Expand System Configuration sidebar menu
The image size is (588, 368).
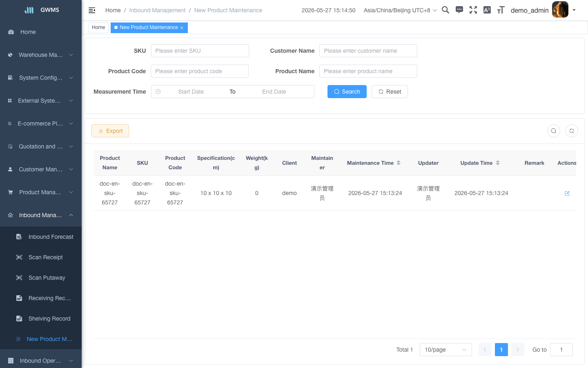click(x=41, y=78)
